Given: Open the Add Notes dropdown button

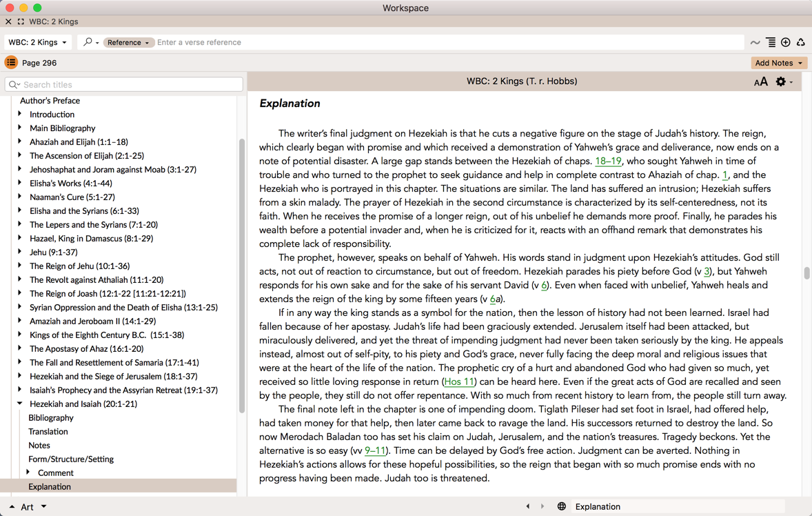Looking at the screenshot, I should click(x=779, y=63).
